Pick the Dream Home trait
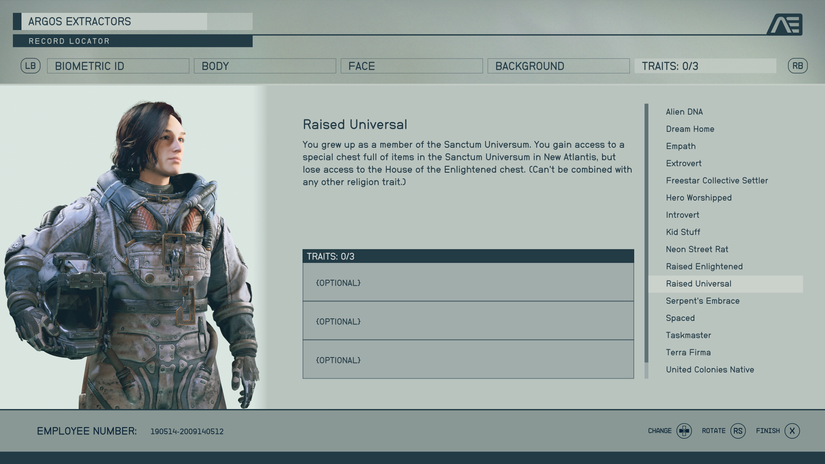825x464 pixels. (x=690, y=129)
